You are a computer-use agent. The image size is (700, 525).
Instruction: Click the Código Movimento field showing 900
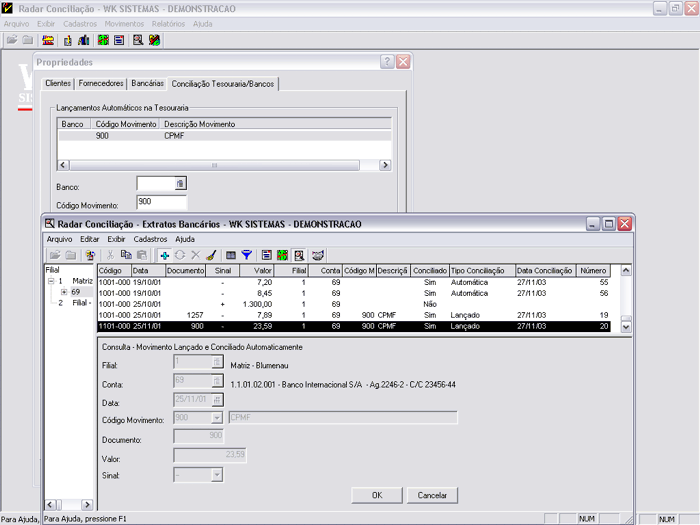(160, 202)
